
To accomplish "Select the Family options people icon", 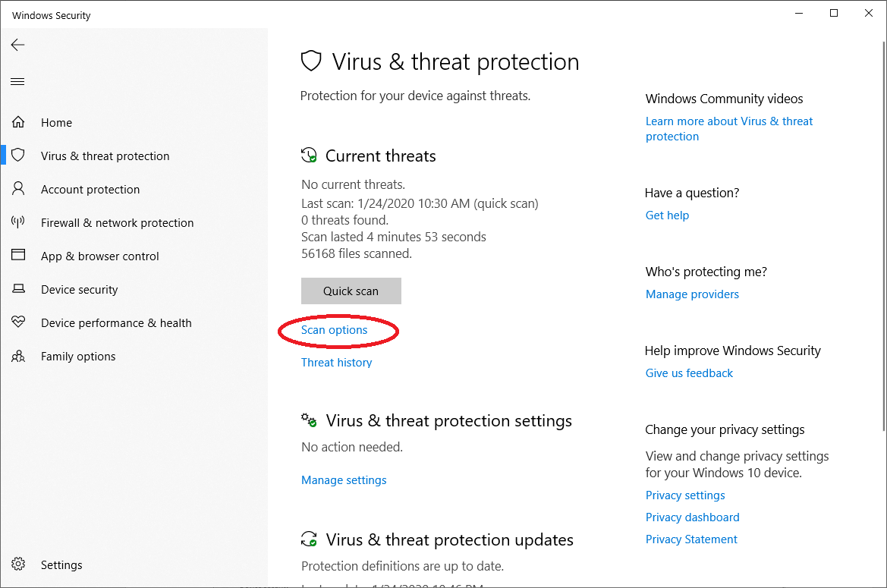I will pyautogui.click(x=18, y=356).
